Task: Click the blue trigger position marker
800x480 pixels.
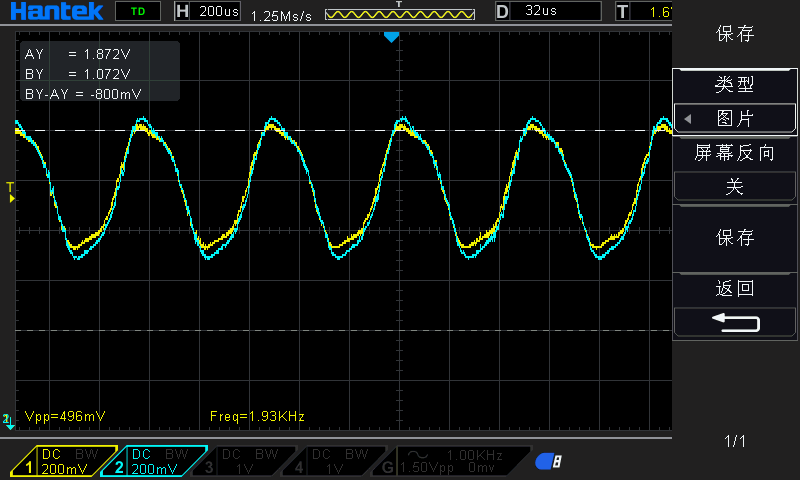Action: (x=392, y=37)
